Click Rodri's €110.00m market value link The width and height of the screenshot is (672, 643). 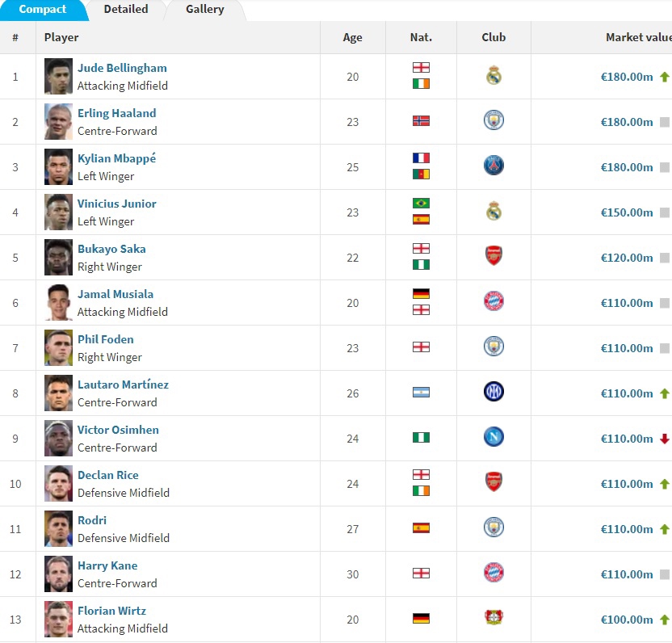[627, 529]
